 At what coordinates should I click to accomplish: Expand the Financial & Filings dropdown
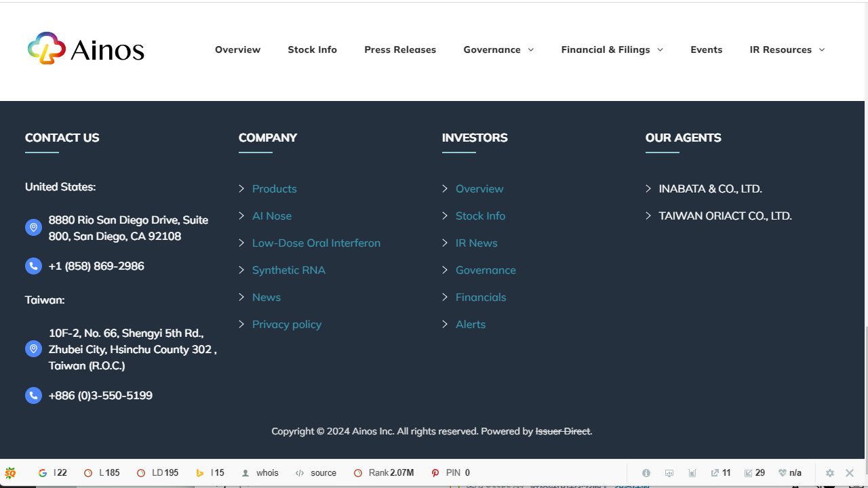[x=612, y=49]
